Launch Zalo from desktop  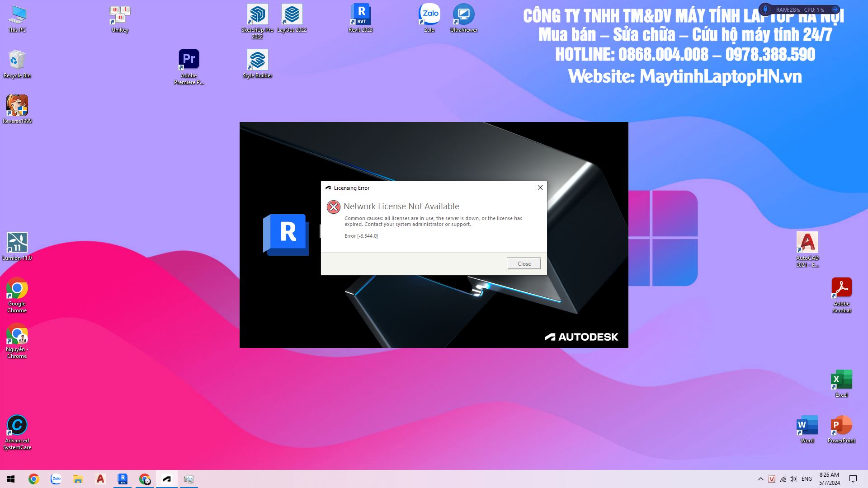[x=429, y=15]
